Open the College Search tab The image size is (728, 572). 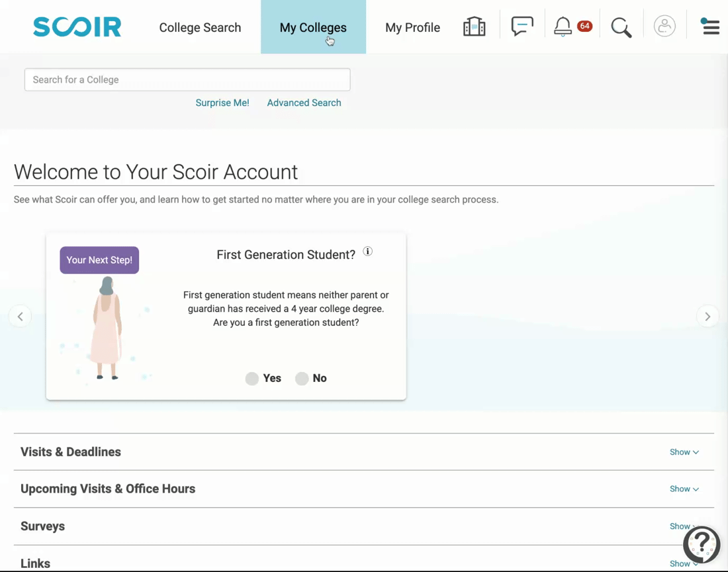(x=200, y=27)
